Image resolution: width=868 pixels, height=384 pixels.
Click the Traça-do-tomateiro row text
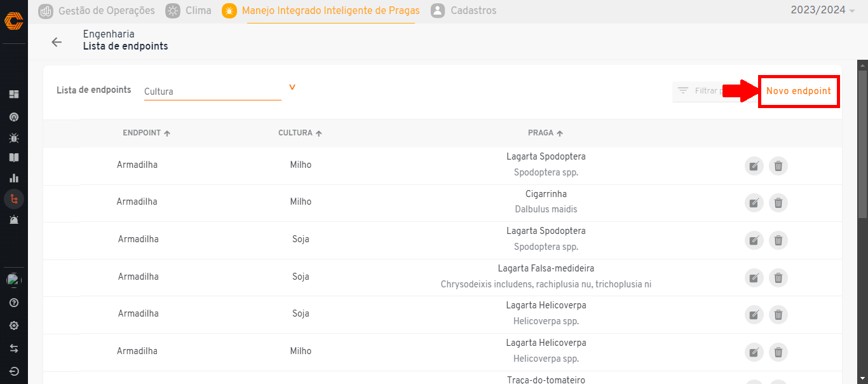click(546, 380)
